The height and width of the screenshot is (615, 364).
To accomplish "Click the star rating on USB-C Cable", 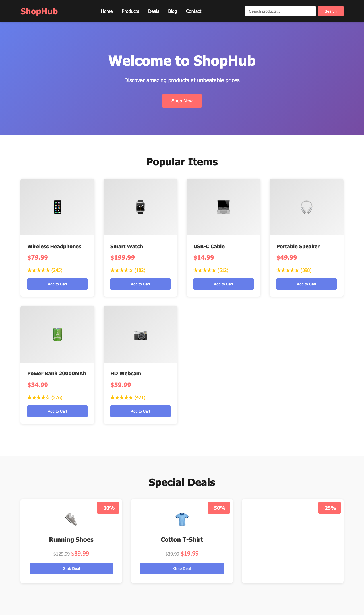I will click(x=211, y=270).
